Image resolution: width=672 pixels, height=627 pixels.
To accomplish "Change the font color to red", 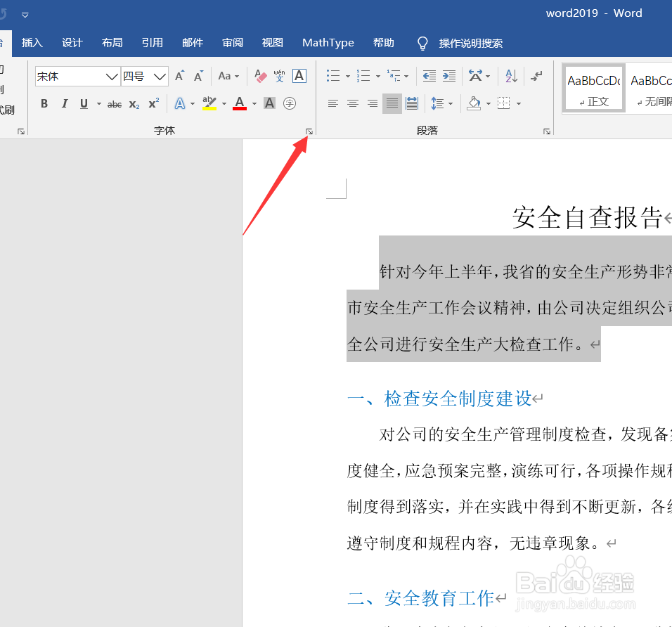I will 239,103.
